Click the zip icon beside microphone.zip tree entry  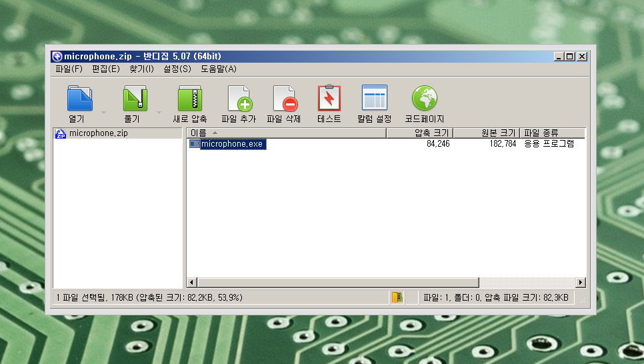61,133
